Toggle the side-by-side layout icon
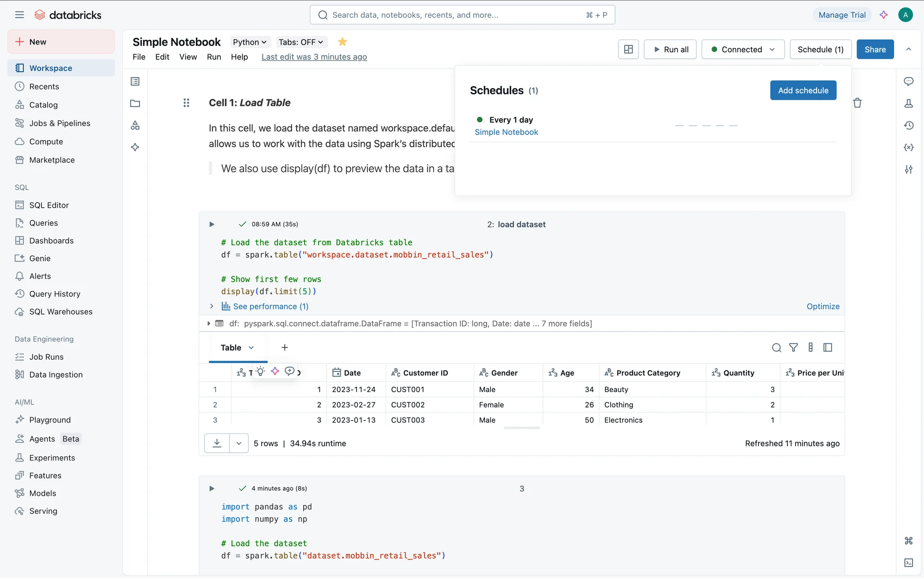The width and height of the screenshot is (924, 578). click(628, 49)
